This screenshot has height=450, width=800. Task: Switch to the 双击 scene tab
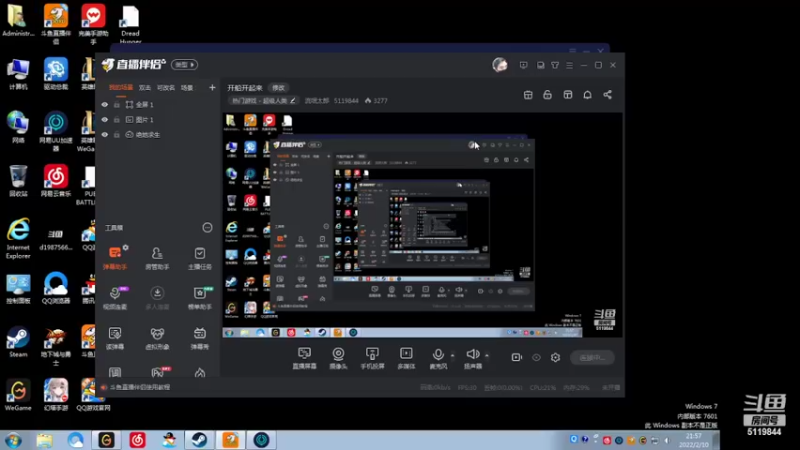pos(145,88)
